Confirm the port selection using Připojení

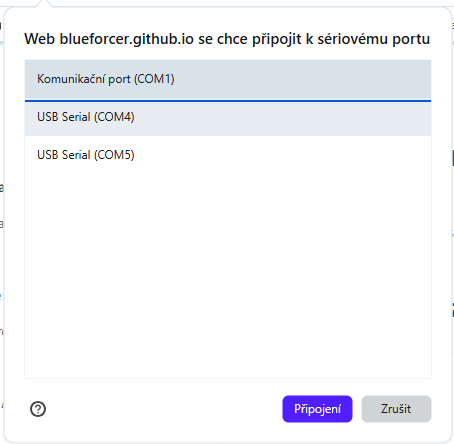pos(317,409)
